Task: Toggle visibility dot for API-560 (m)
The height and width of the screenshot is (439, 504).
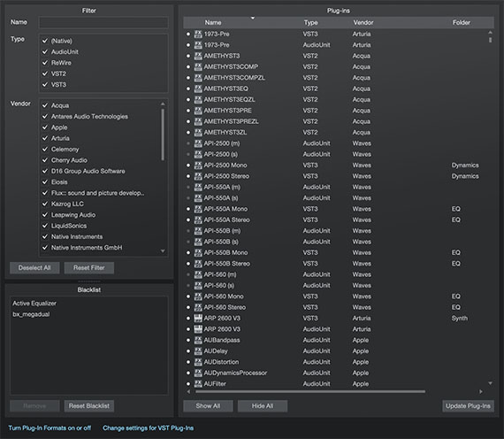Action: 188,274
